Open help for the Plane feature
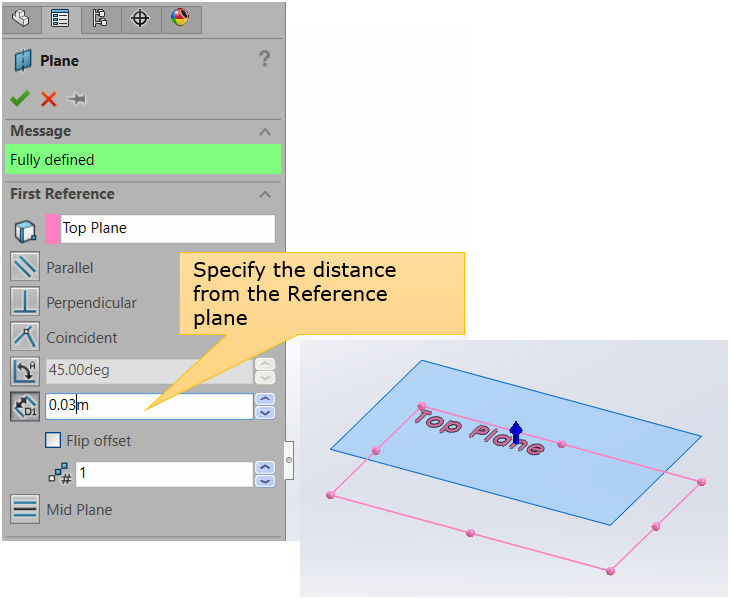The width and height of the screenshot is (731, 599). pyautogui.click(x=264, y=59)
